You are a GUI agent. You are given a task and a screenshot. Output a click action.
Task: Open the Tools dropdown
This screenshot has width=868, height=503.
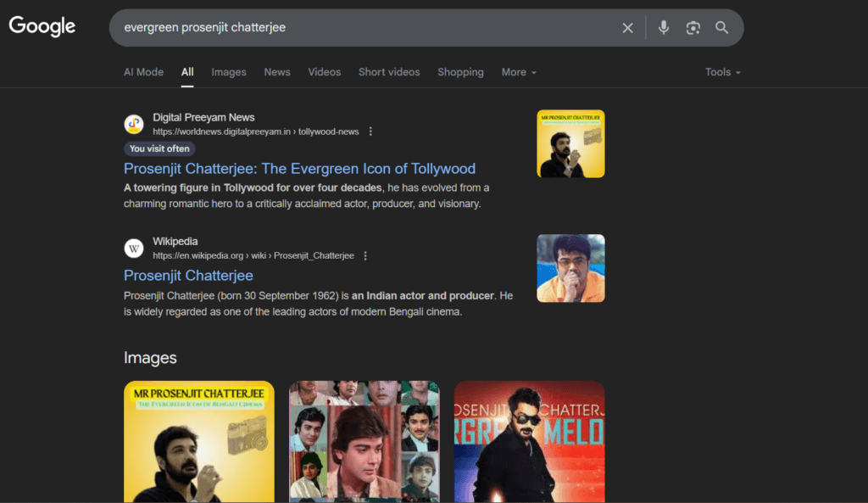point(722,72)
